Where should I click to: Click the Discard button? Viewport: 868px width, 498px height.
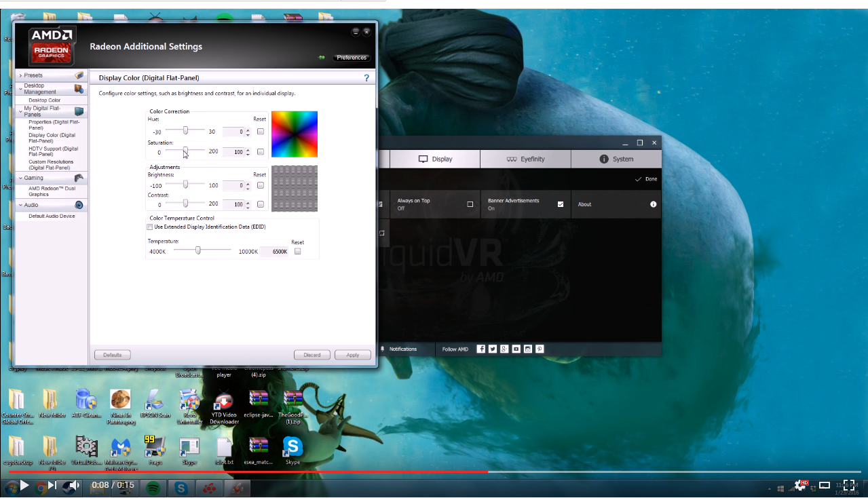click(x=312, y=355)
